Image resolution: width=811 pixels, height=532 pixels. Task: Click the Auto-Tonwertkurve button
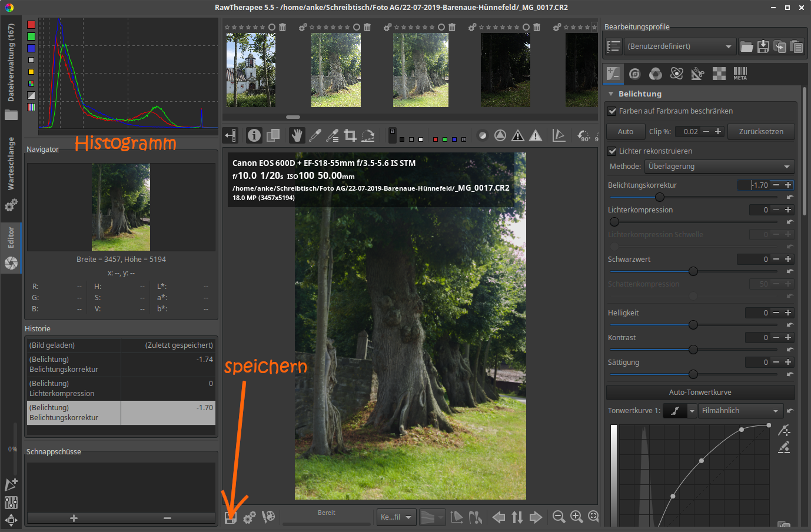tap(700, 393)
